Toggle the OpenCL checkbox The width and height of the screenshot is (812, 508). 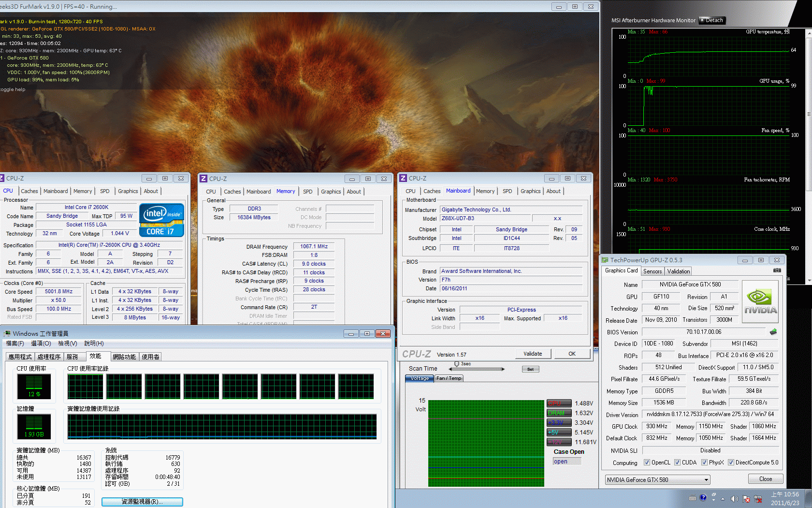point(647,463)
